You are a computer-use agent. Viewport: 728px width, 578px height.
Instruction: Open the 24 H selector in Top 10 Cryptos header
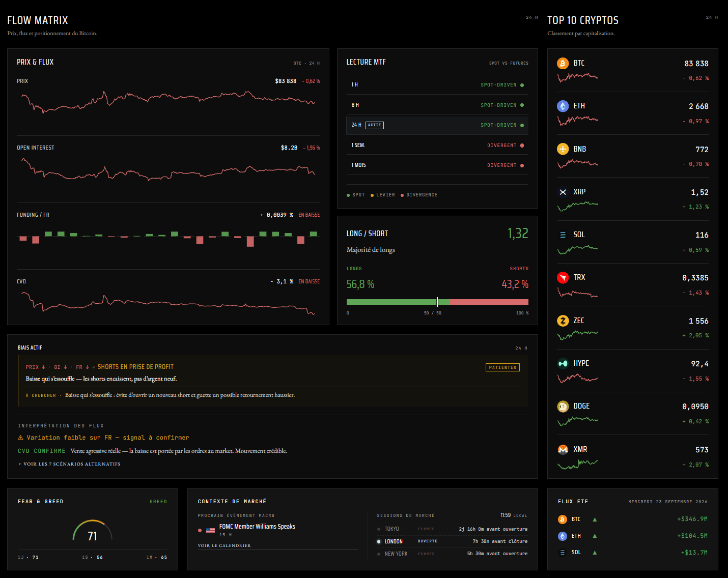point(712,17)
